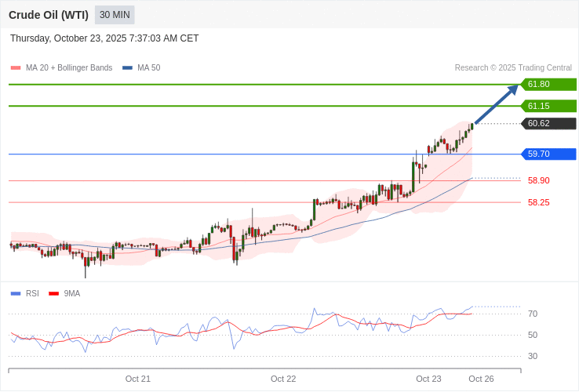This screenshot has width=579, height=392.
Task: Click the 30 MIN timeframe badge
Action: (115, 15)
